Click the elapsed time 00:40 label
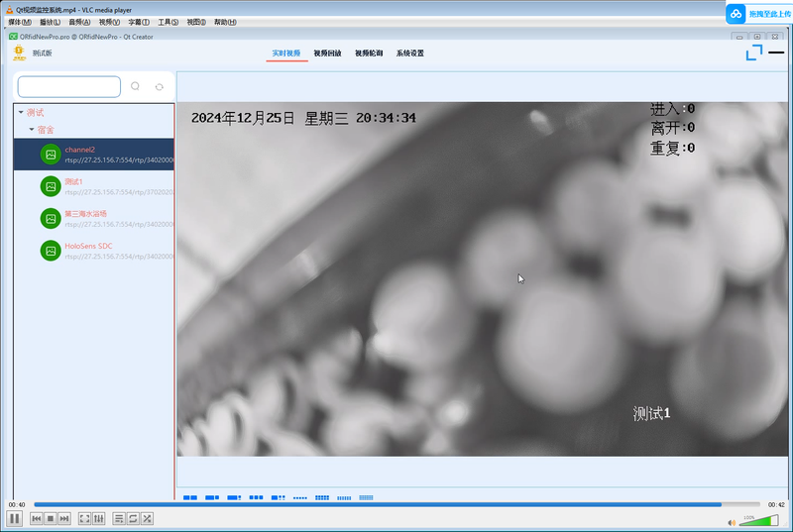This screenshot has height=532, width=793. pyautogui.click(x=17, y=504)
